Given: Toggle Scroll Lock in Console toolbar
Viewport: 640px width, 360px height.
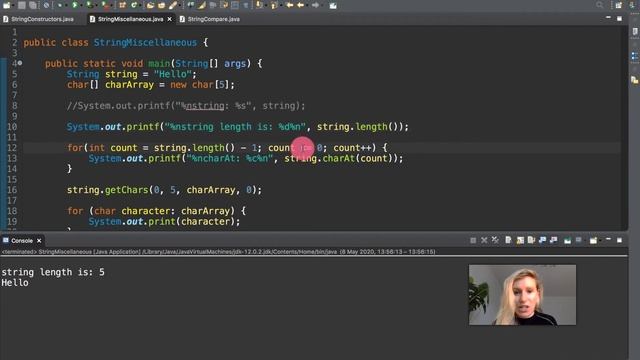Looking at the screenshot, I should pos(520,240).
